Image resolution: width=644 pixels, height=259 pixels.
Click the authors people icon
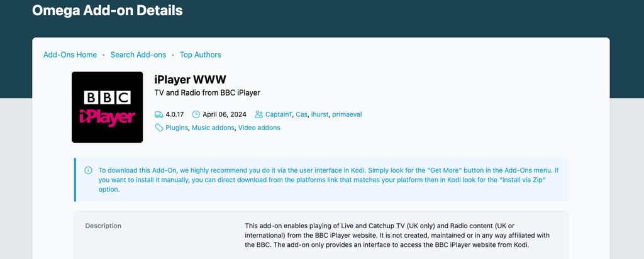pyautogui.click(x=258, y=114)
